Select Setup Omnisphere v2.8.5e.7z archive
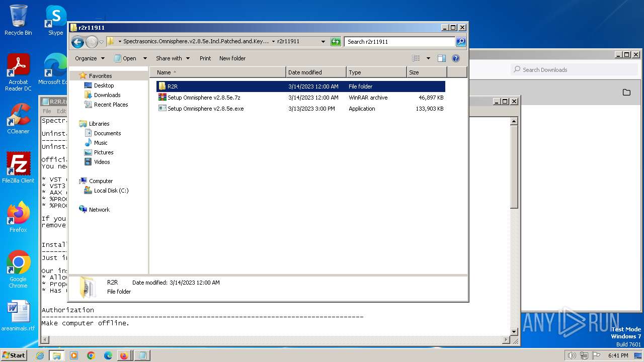Image resolution: width=644 pixels, height=362 pixels. [301, 98]
